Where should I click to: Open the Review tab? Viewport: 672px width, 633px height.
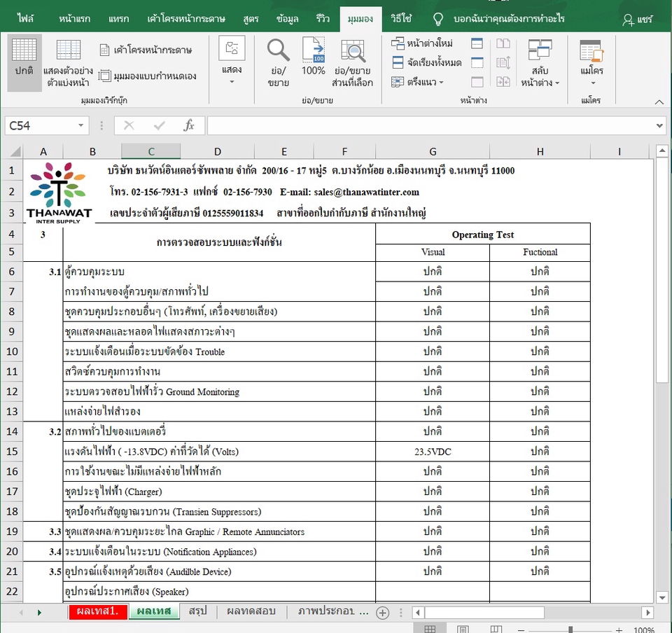click(x=323, y=19)
